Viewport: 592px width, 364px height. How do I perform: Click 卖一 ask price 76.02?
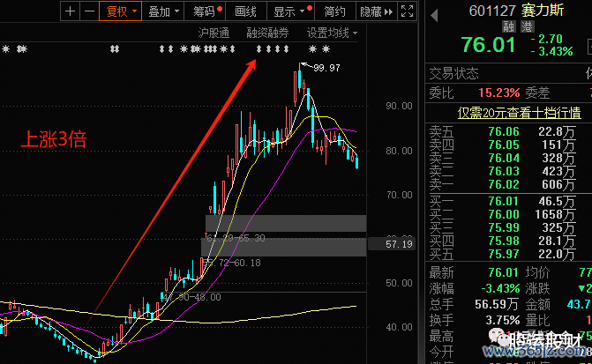pos(504,184)
